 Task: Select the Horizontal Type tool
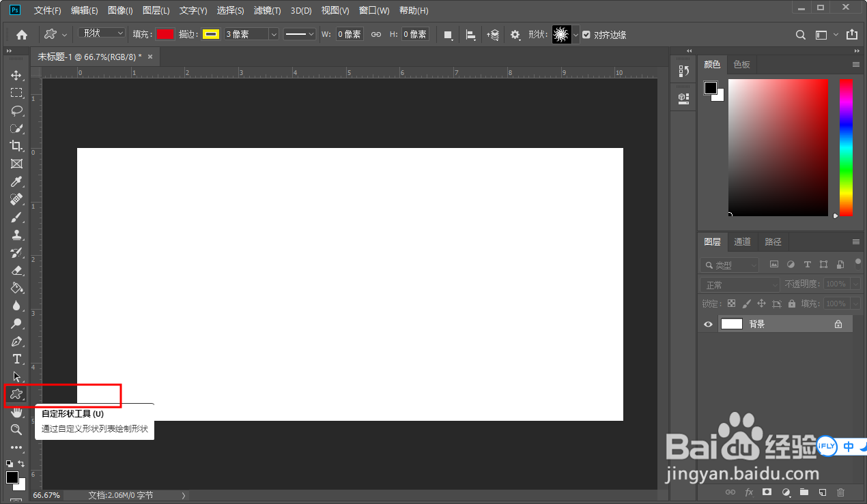click(x=16, y=359)
